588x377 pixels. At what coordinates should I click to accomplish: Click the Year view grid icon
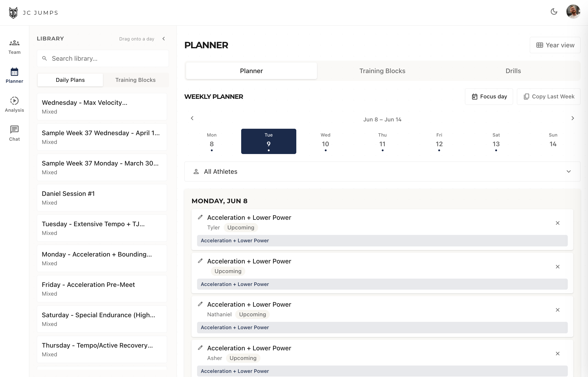[x=540, y=45]
